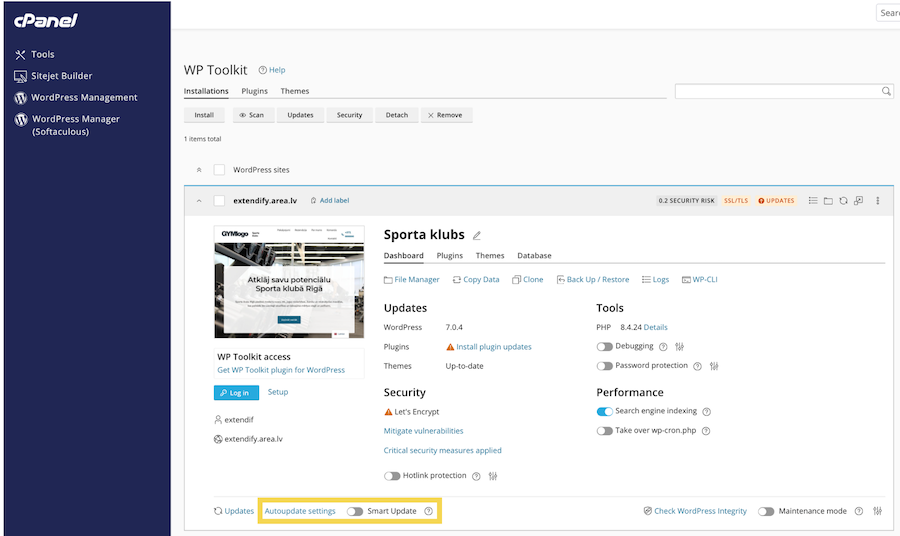Open Hotlink protection settings sliders icon
This screenshot has width=900, height=536.
coord(493,476)
